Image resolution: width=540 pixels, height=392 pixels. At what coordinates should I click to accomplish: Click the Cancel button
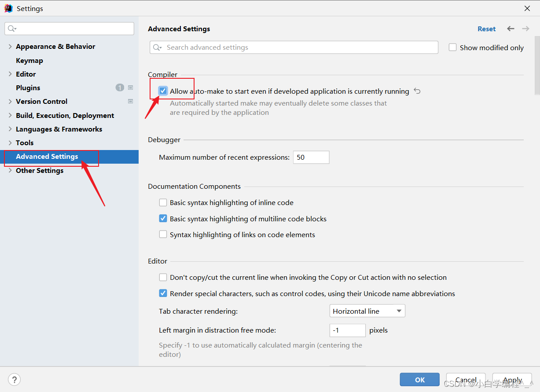coord(466,380)
